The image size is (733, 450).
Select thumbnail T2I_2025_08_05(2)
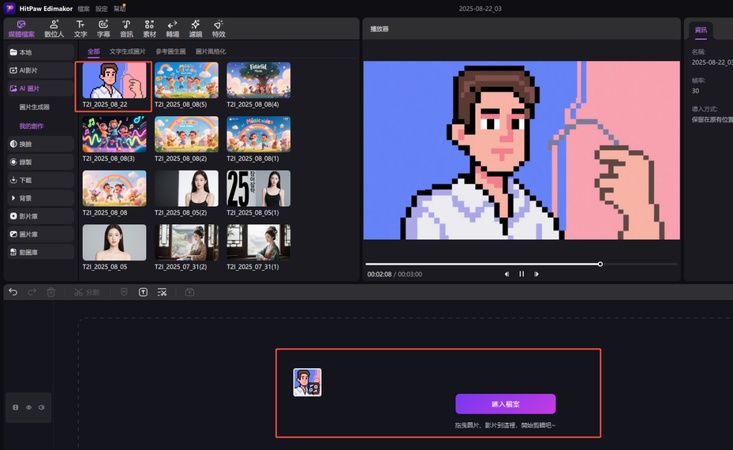186,188
